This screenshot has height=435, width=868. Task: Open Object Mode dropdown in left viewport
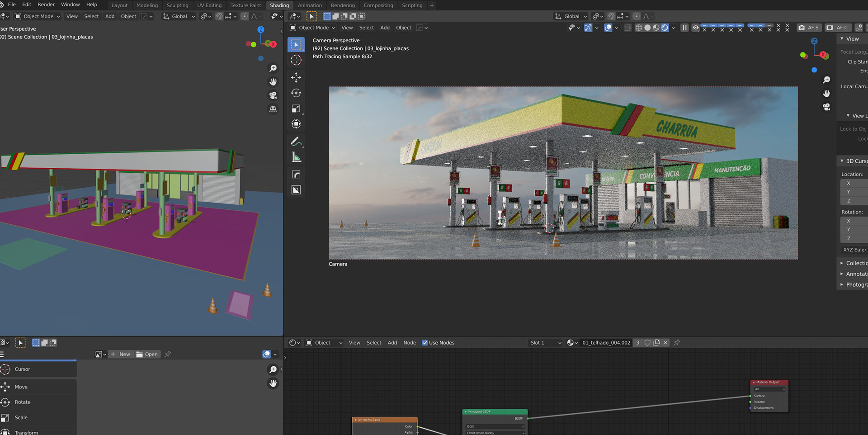[37, 16]
